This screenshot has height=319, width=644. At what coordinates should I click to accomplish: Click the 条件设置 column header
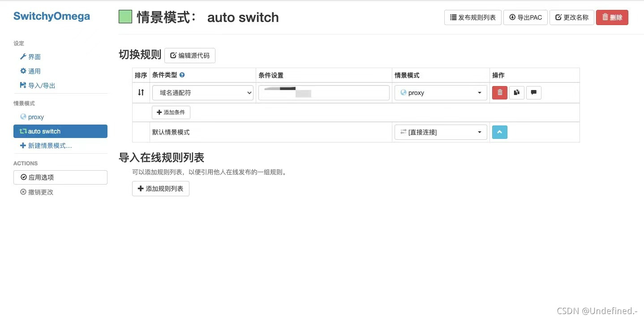271,75
